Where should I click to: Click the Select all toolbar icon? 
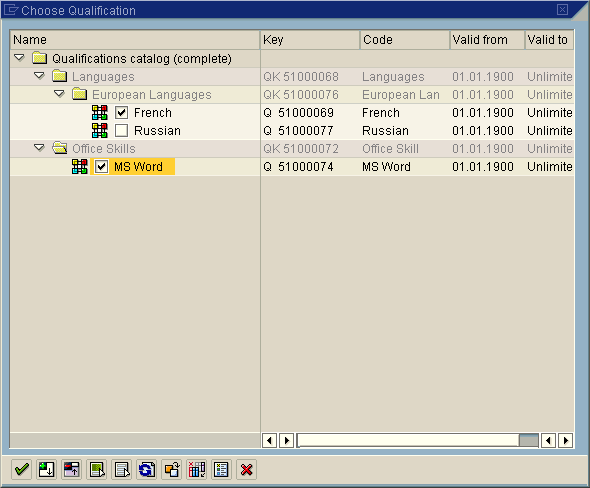[97, 470]
